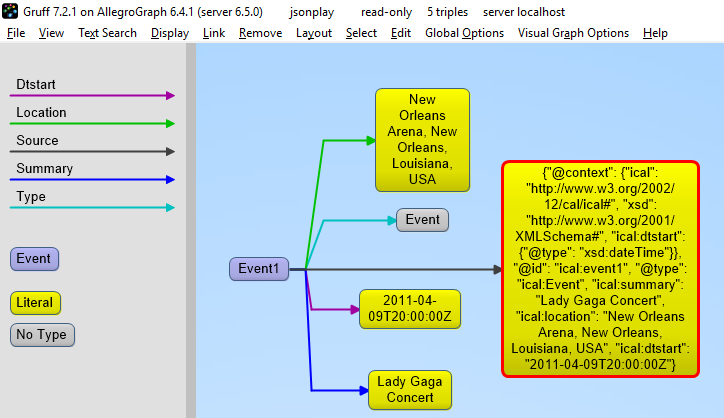Expand the Display menu
Image resolution: width=724 pixels, height=418 pixels.
(169, 33)
